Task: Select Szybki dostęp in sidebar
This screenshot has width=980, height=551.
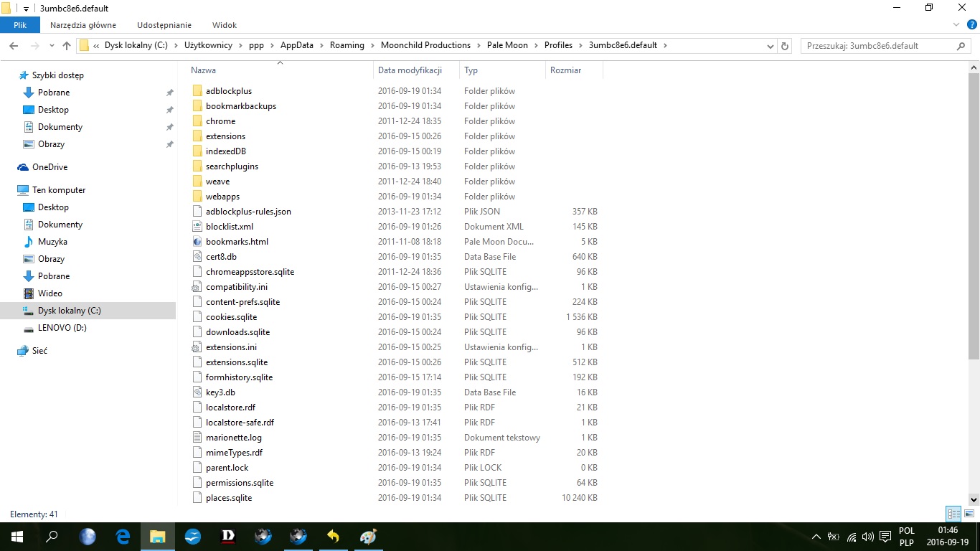Action: (x=58, y=75)
